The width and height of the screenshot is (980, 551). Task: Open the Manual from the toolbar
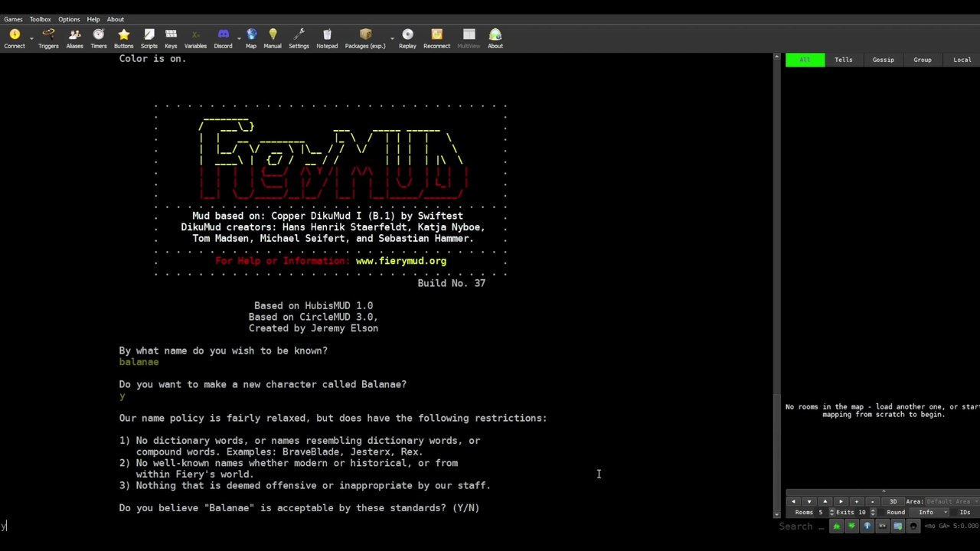click(273, 38)
